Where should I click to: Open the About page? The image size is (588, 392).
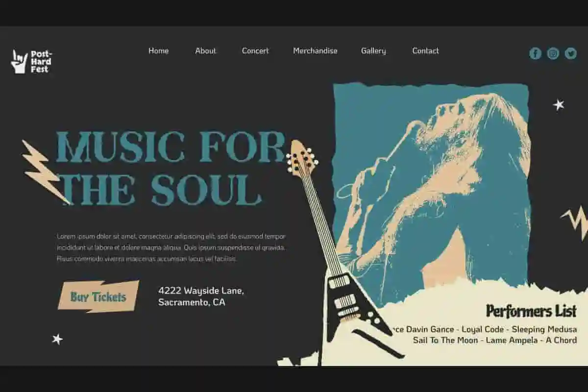pos(205,50)
